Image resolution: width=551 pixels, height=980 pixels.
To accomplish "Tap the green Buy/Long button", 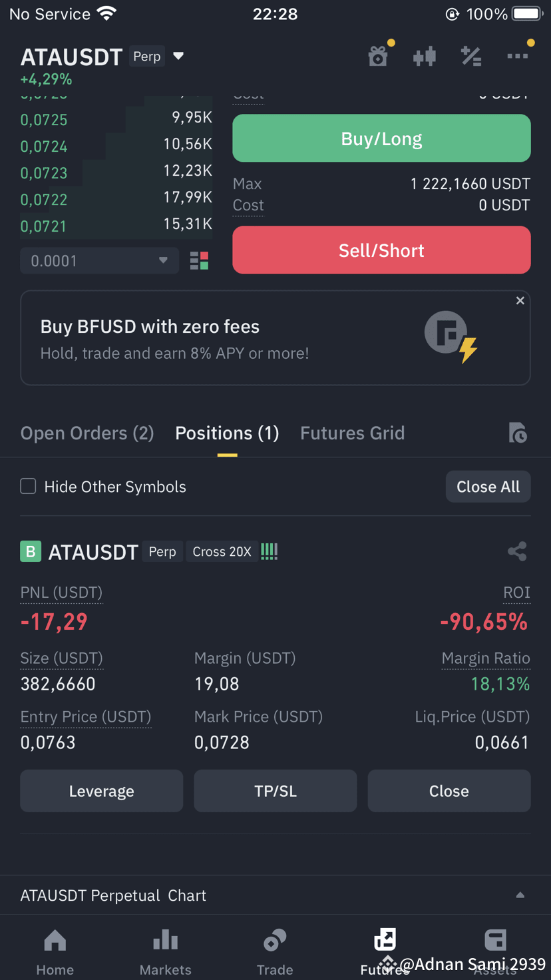I will (381, 138).
